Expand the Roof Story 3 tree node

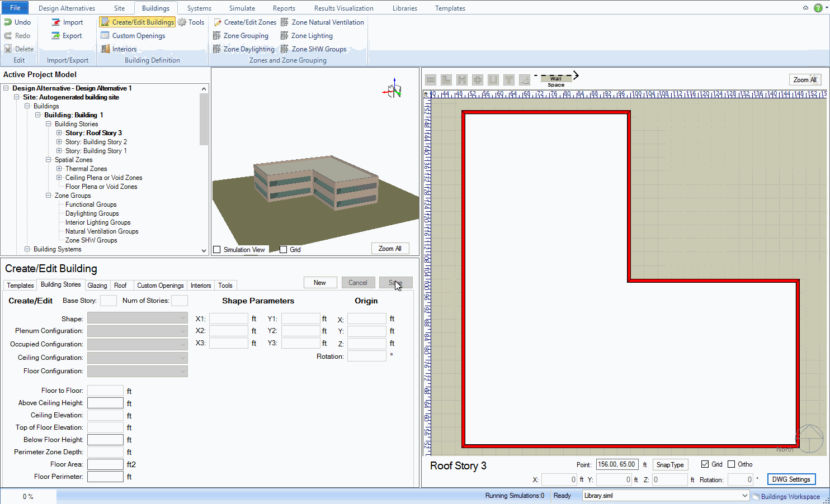click(59, 133)
